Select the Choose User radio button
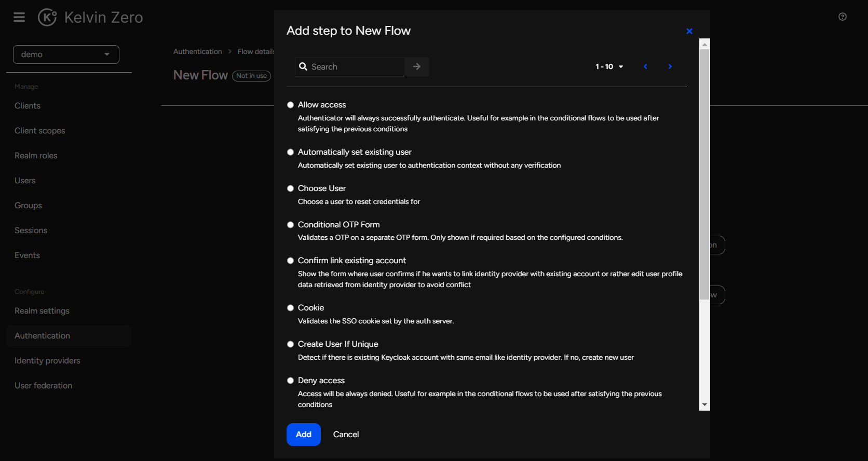The image size is (868, 461). pos(291,188)
